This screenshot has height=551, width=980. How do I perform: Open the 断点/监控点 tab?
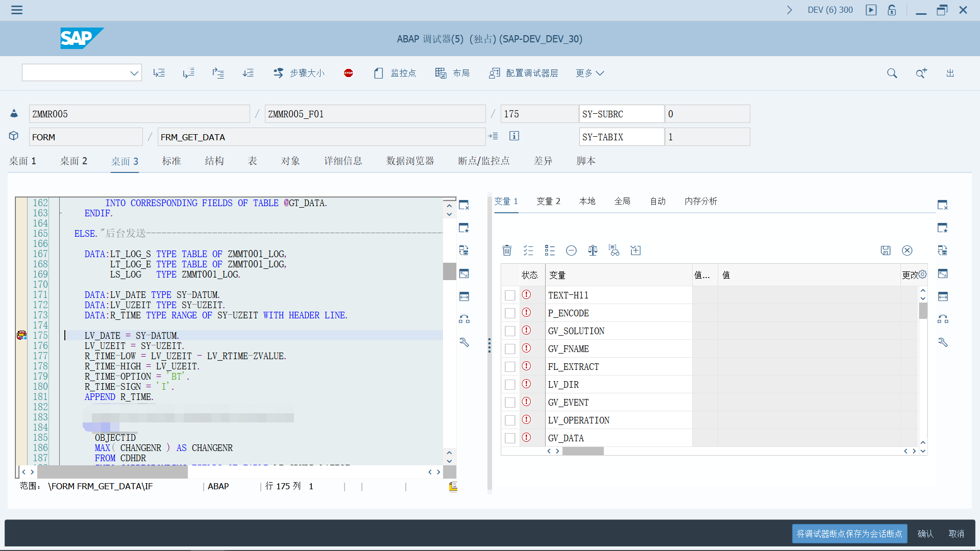(483, 161)
